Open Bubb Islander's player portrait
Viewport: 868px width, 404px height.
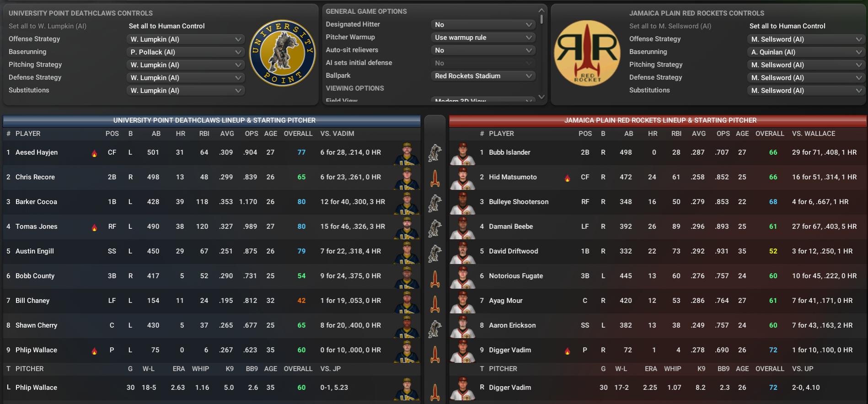click(x=462, y=154)
